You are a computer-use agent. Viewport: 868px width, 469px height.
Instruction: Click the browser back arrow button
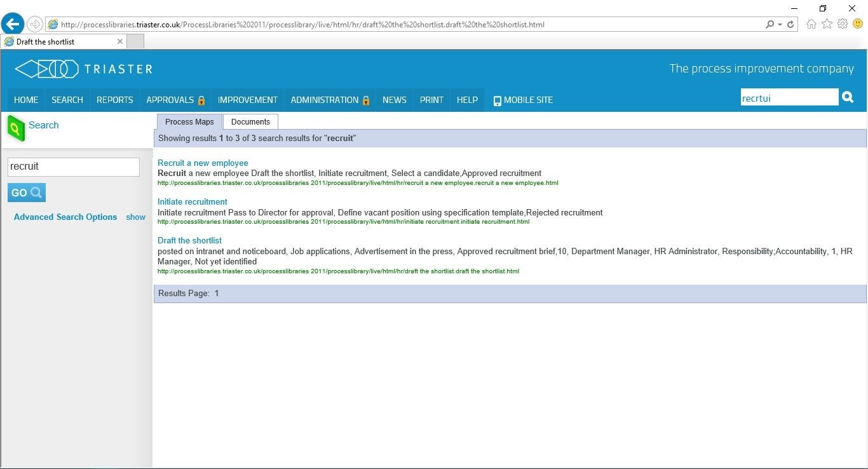(12, 24)
